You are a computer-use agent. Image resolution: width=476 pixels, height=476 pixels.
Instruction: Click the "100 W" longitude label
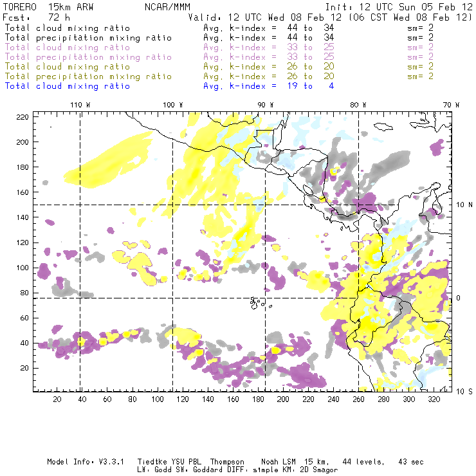[173, 105]
